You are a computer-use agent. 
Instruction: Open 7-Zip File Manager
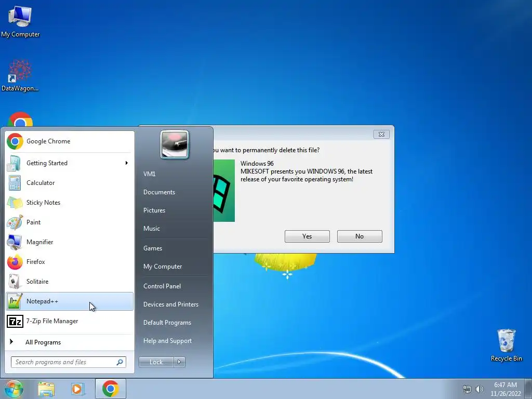[70, 321]
